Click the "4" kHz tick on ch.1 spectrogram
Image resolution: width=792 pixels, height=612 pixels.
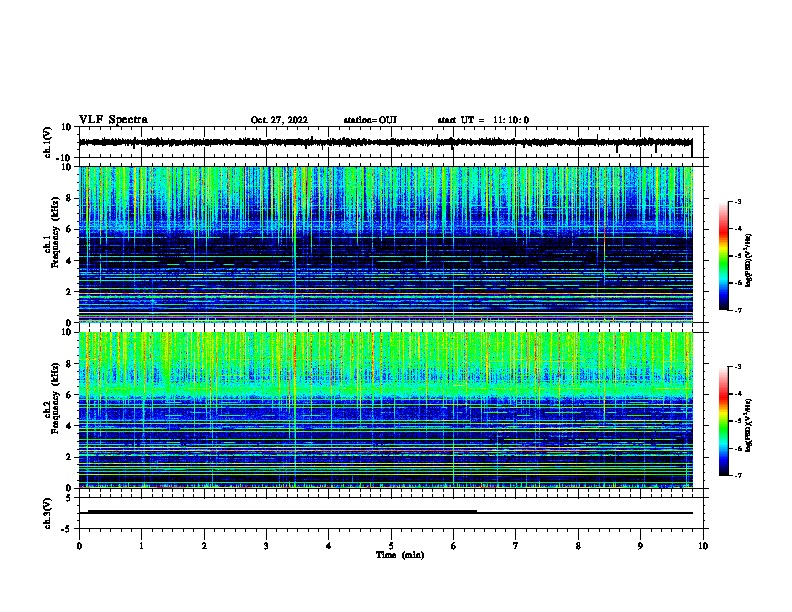(x=69, y=261)
